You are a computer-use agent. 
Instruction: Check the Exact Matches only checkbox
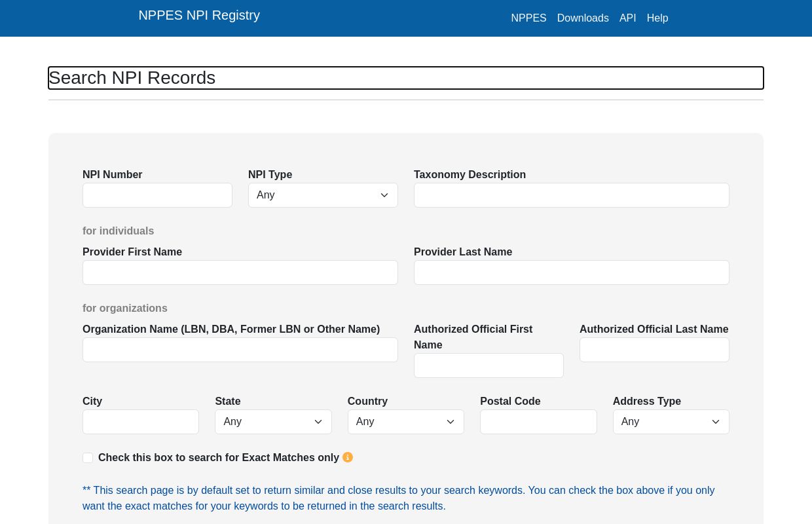[x=88, y=458]
